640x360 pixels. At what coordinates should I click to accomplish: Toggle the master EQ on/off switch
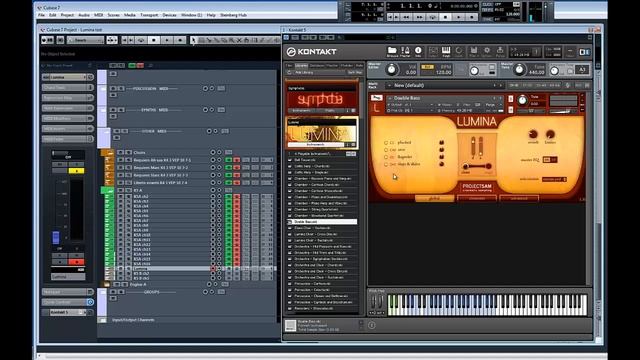[x=550, y=160]
